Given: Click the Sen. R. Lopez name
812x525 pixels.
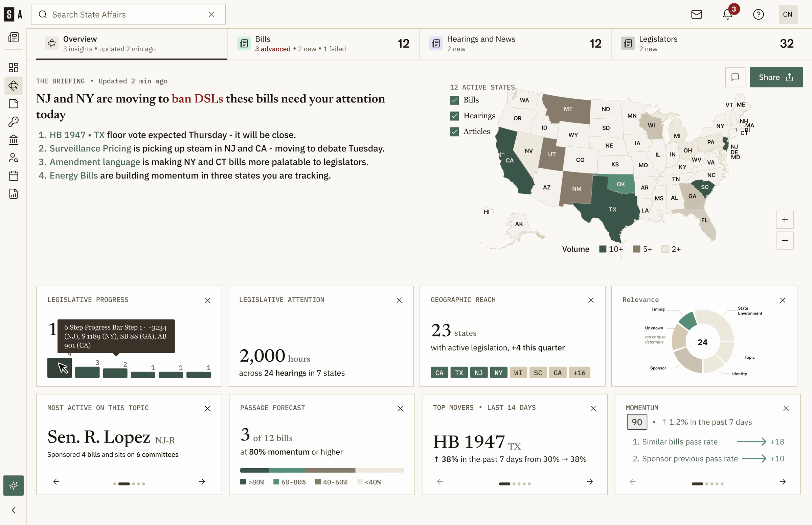Looking at the screenshot, I should click(99, 437).
